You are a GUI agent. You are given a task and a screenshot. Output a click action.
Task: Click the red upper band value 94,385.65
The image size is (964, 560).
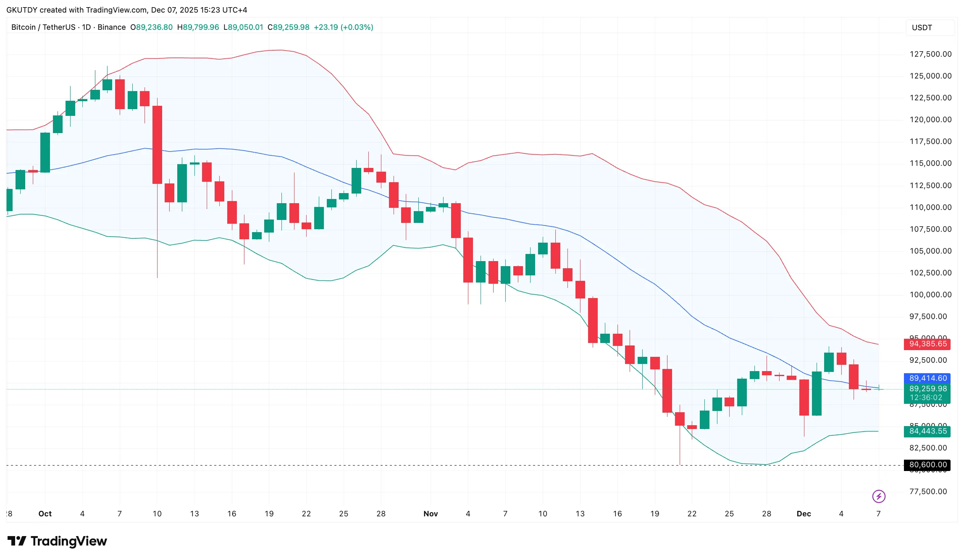(927, 344)
